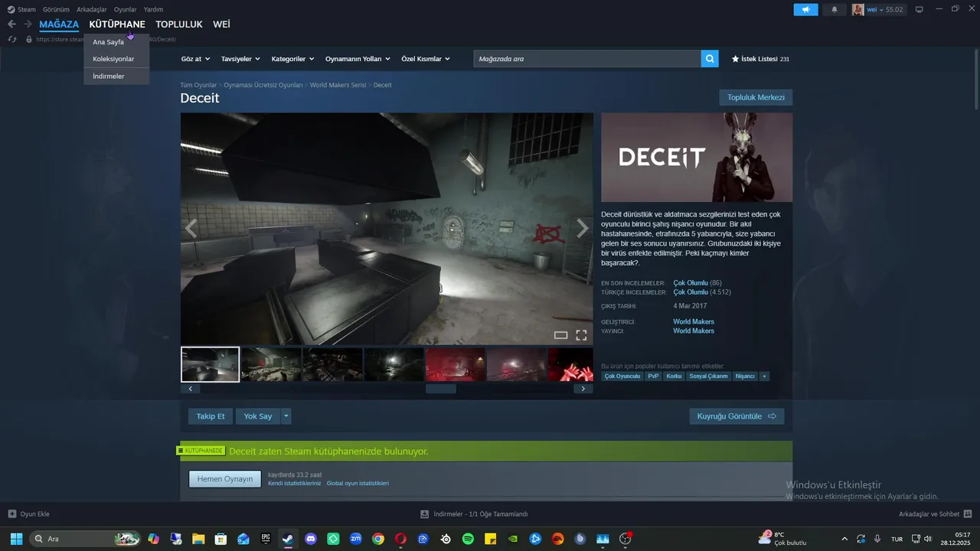The height and width of the screenshot is (551, 980).
Task: Switch to the MAĞAZA tab
Action: [59, 24]
